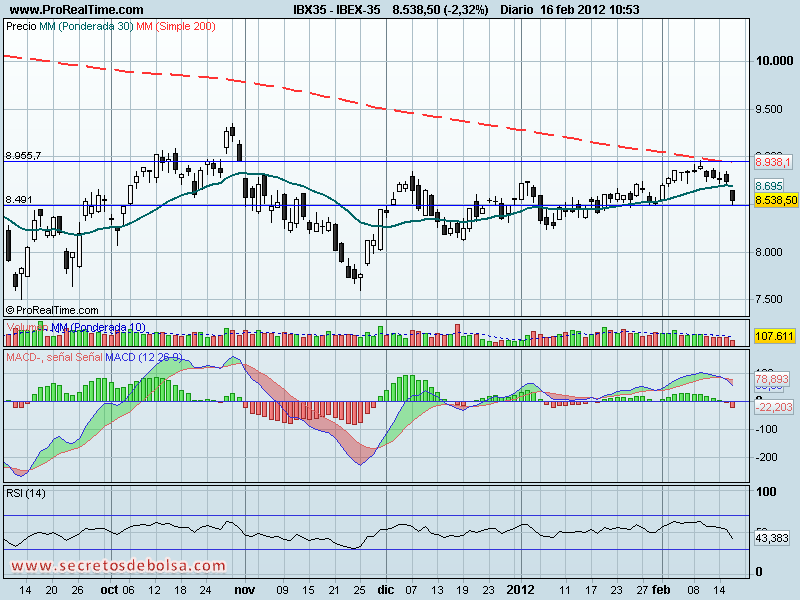Image resolution: width=800 pixels, height=600 pixels.
Task: Click the Diario timeframe label
Action: (516, 9)
